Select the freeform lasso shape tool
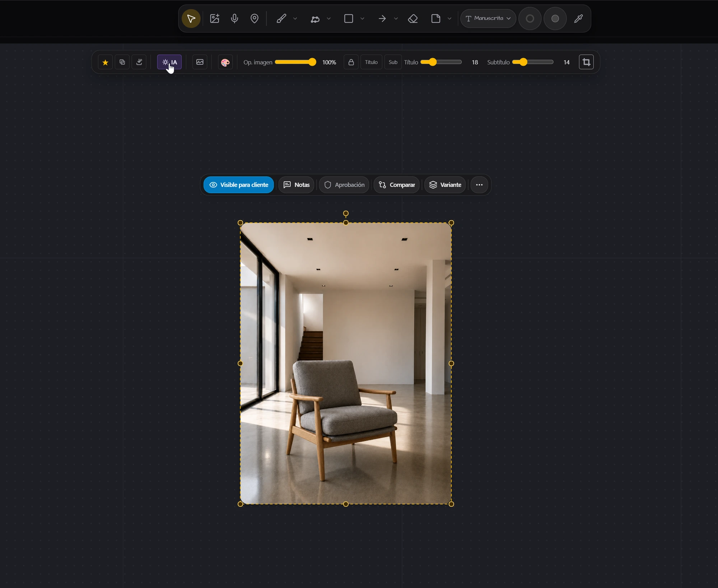This screenshot has width=718, height=588. (315, 18)
